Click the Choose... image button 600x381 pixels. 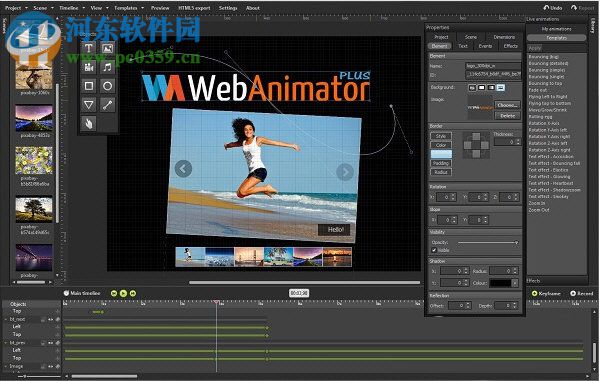click(507, 105)
